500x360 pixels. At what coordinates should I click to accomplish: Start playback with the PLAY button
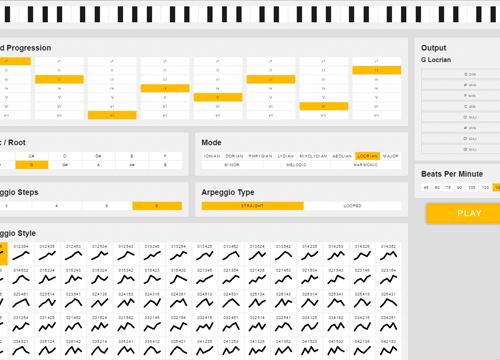[x=469, y=213]
